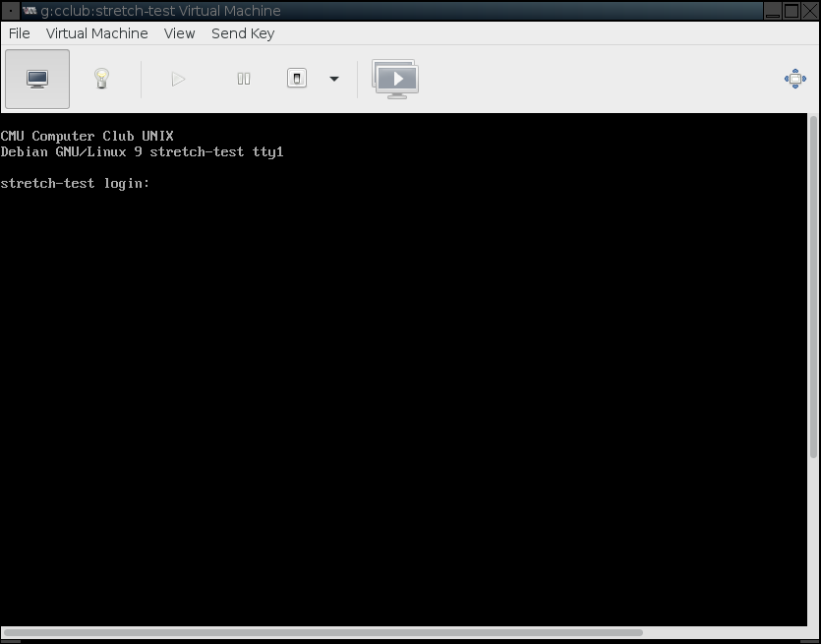Image resolution: width=821 pixels, height=644 pixels.
Task: Click the 'CMU Computer Club UNIX' line
Action: [87, 136]
